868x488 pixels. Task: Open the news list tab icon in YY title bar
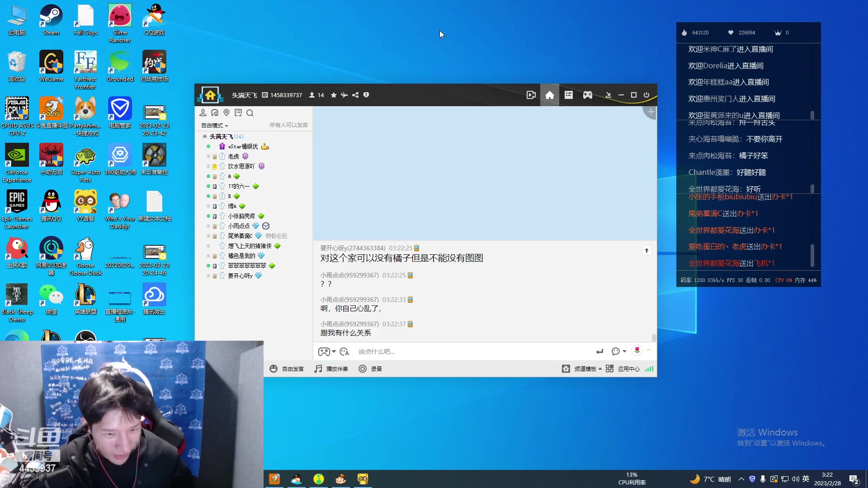point(569,95)
